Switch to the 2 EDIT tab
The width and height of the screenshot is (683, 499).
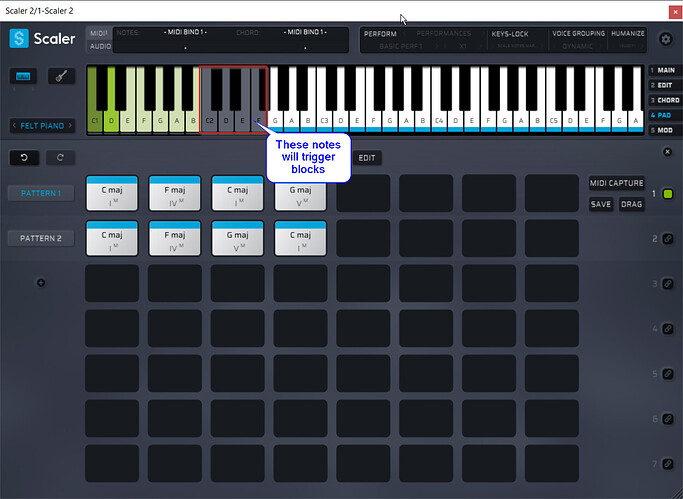click(x=665, y=85)
